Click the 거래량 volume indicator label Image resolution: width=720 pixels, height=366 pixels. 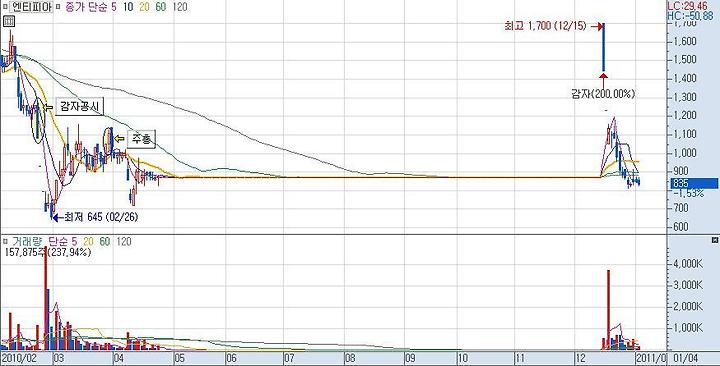click(27, 242)
